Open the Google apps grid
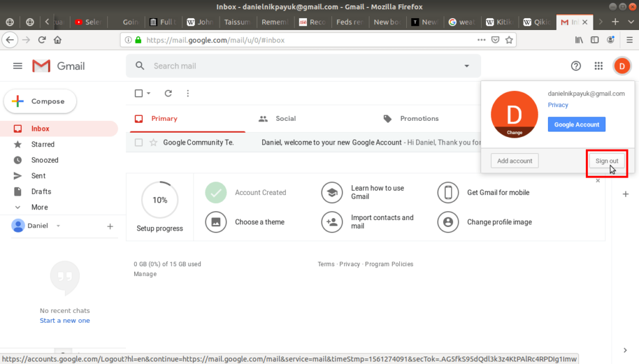Image resolution: width=639 pixels, height=364 pixels. (598, 66)
